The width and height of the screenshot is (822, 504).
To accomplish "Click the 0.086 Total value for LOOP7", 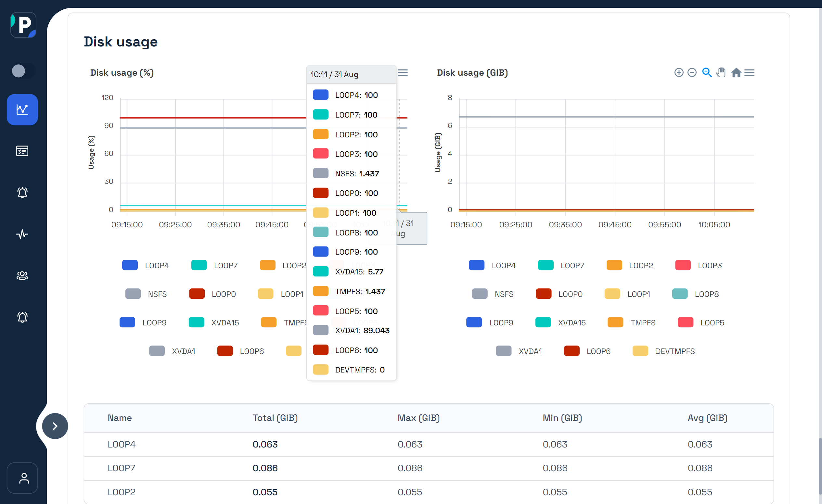I will tap(265, 468).
